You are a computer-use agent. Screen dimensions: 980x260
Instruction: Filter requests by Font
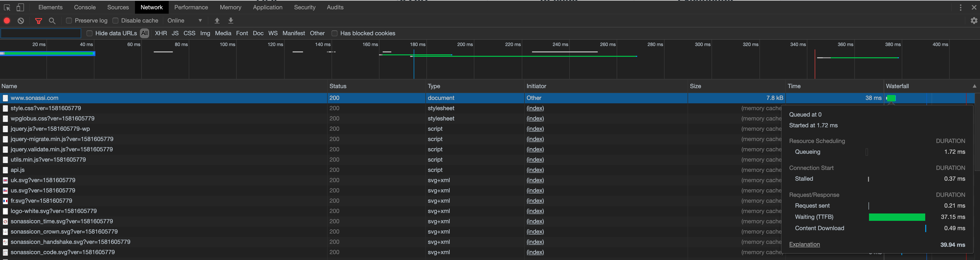coord(242,33)
